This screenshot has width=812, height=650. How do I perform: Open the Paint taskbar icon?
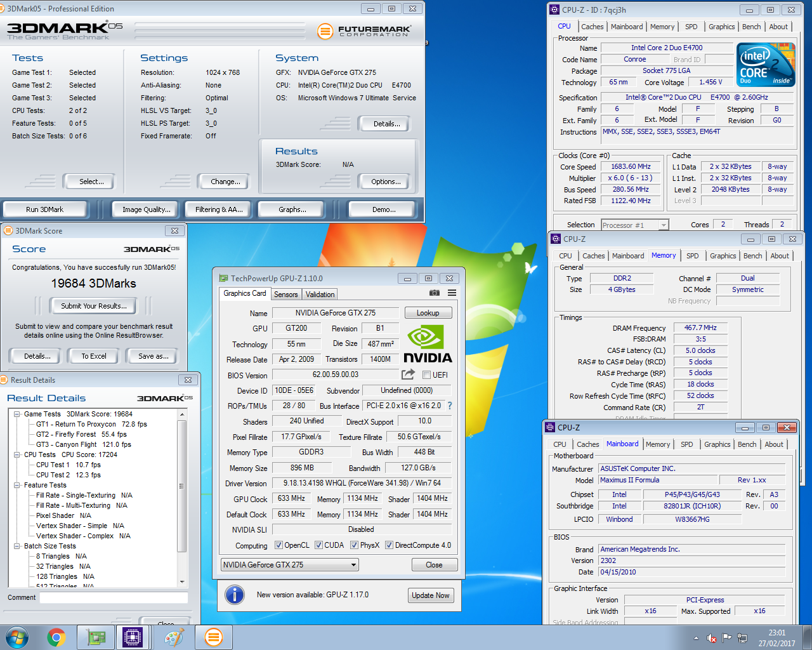click(x=174, y=637)
